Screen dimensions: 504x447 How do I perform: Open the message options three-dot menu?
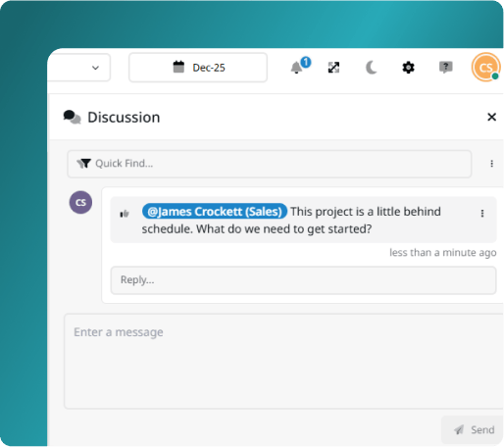click(482, 214)
